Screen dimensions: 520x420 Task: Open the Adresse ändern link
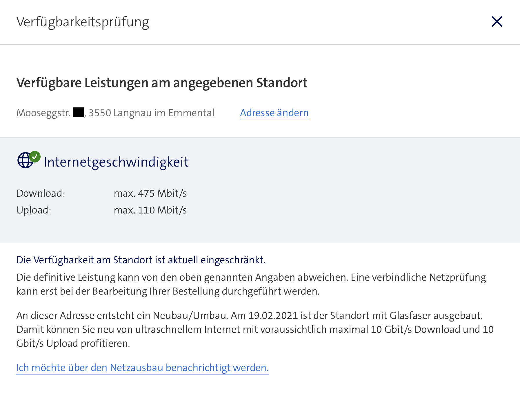pos(274,113)
